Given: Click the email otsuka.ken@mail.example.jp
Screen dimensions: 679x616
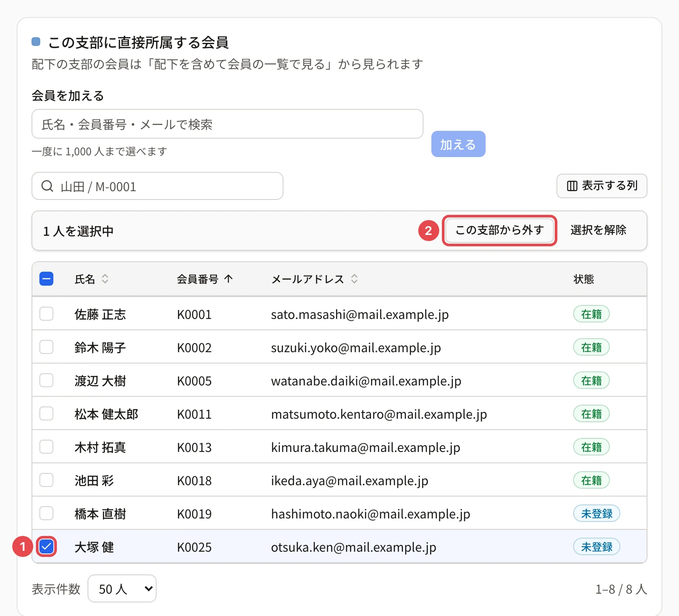Looking at the screenshot, I should pyautogui.click(x=353, y=547).
